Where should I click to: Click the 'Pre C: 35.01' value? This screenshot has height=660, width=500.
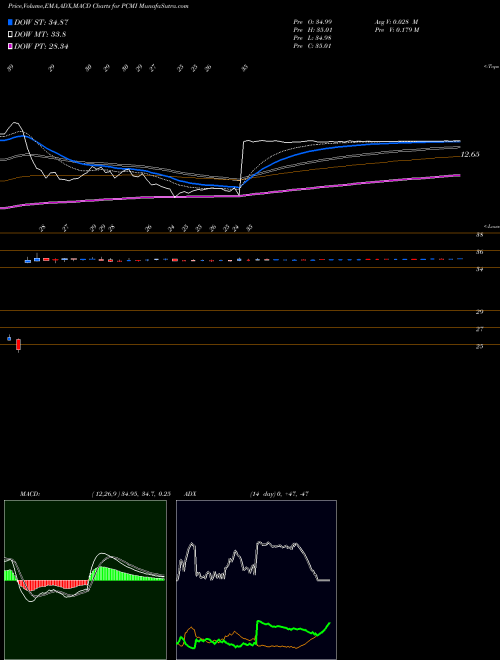point(313,46)
